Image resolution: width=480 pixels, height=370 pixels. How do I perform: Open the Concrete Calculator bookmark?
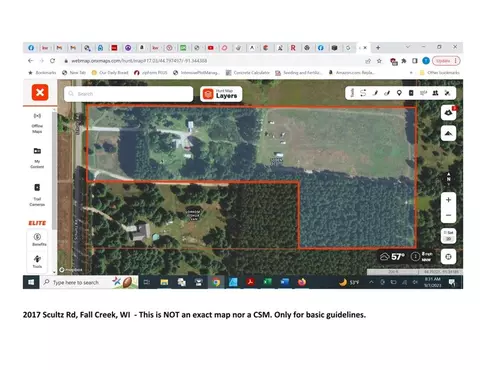[x=248, y=72]
